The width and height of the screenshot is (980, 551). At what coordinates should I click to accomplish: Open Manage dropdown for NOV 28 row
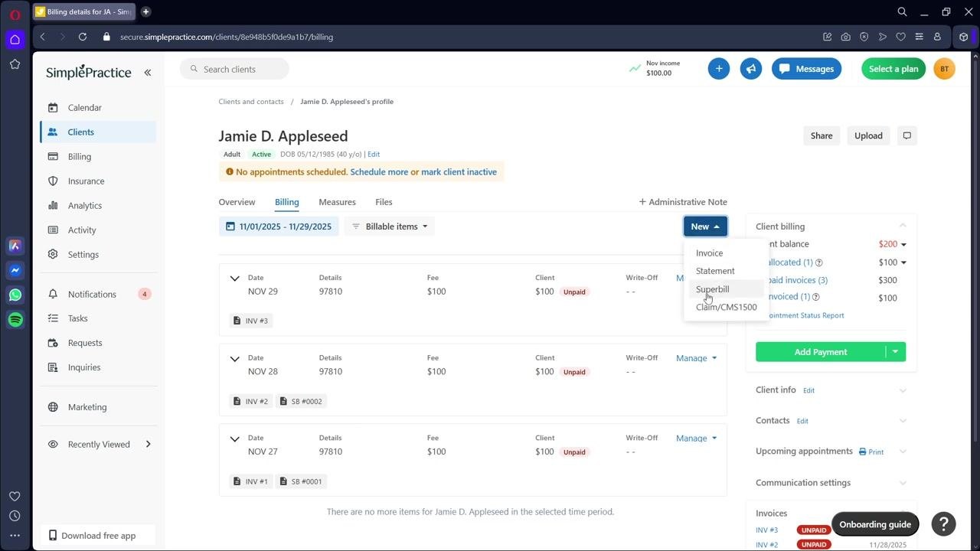(x=696, y=358)
